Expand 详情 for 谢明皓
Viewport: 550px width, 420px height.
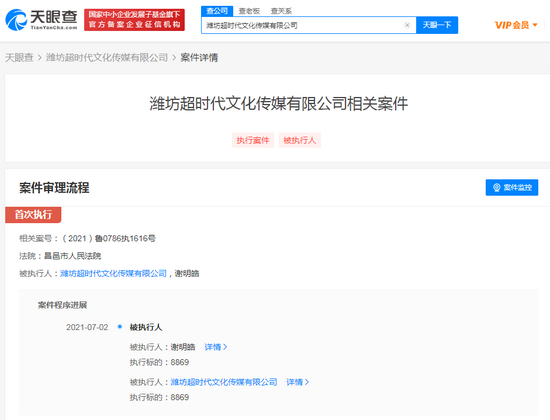(x=216, y=347)
